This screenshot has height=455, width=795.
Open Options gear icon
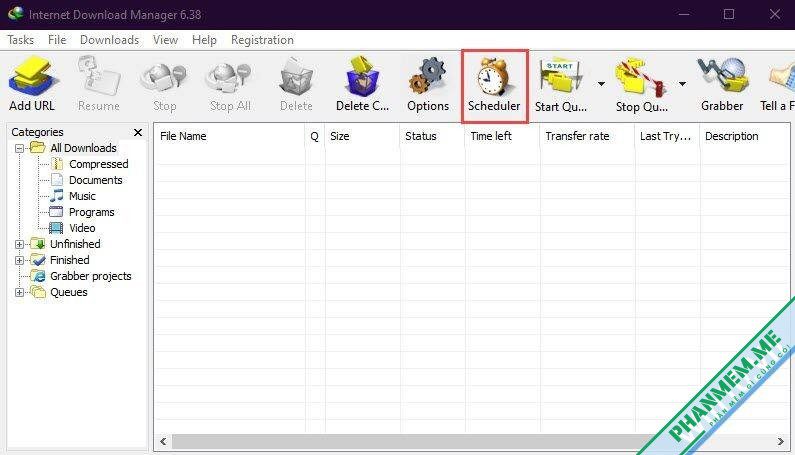427,76
